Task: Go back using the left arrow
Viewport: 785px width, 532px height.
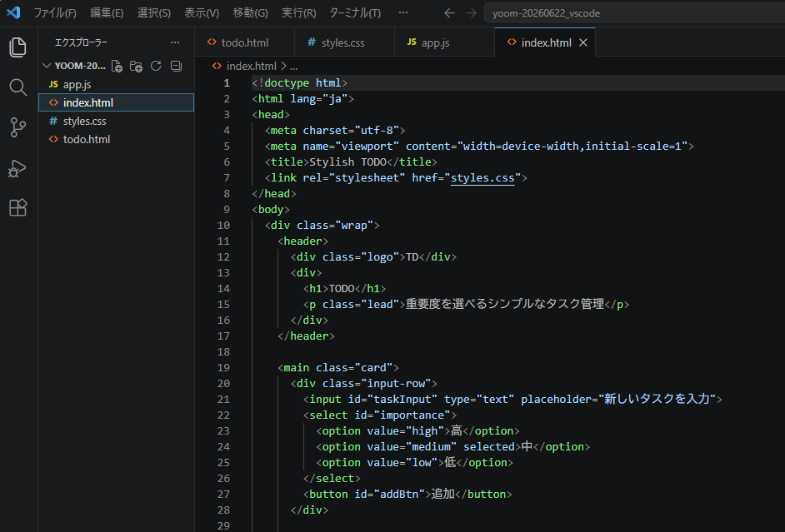Action: click(449, 13)
